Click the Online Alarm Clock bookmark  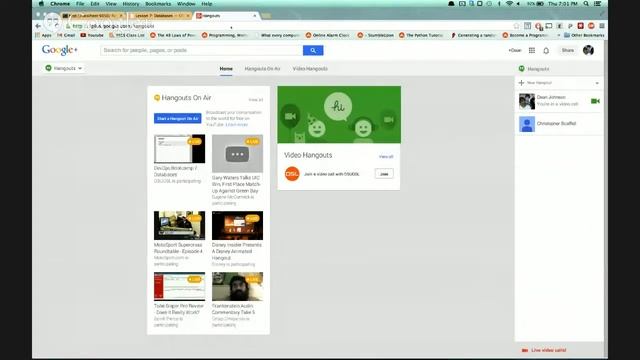point(328,36)
